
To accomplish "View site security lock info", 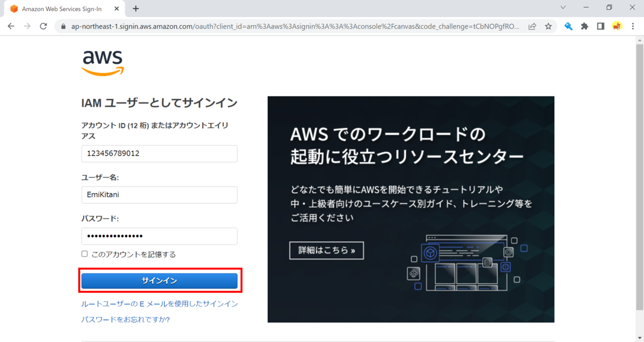I will [63, 26].
